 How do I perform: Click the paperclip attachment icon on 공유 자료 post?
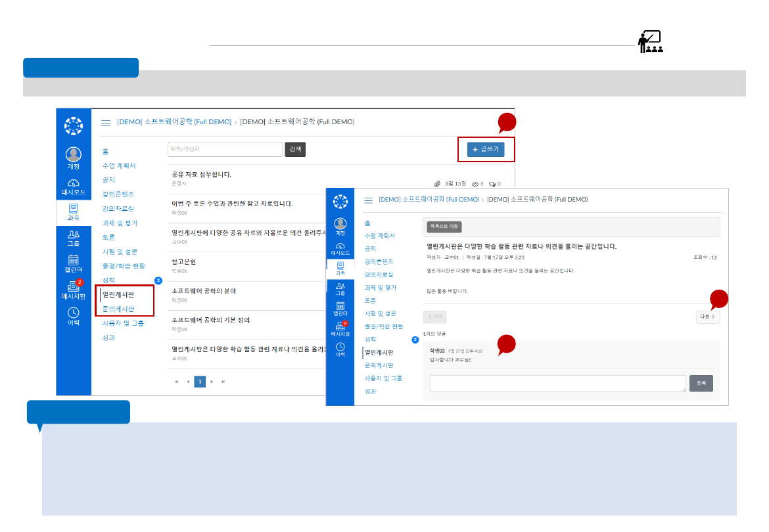[x=437, y=184]
